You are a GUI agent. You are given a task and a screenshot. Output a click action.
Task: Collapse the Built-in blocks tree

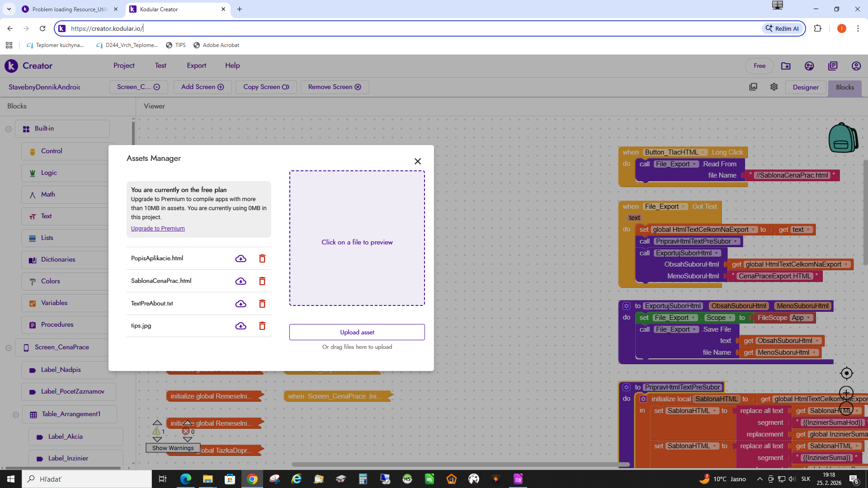pyautogui.click(x=9, y=129)
